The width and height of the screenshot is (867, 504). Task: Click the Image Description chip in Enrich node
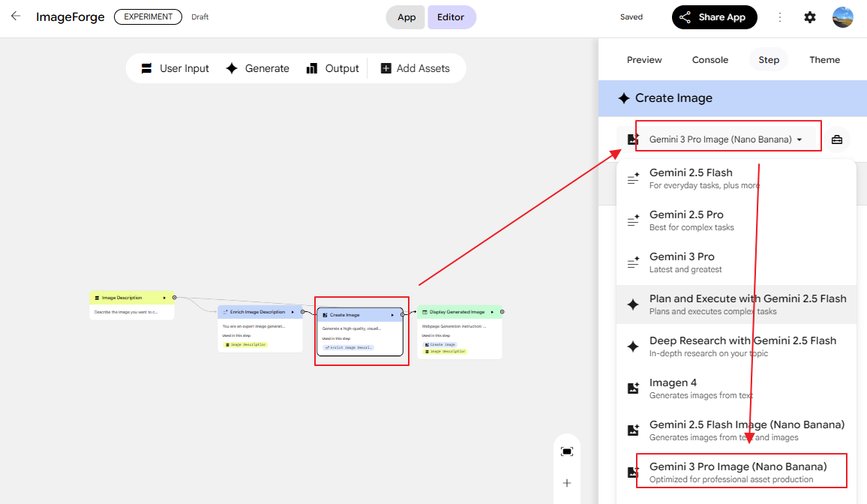[245, 345]
